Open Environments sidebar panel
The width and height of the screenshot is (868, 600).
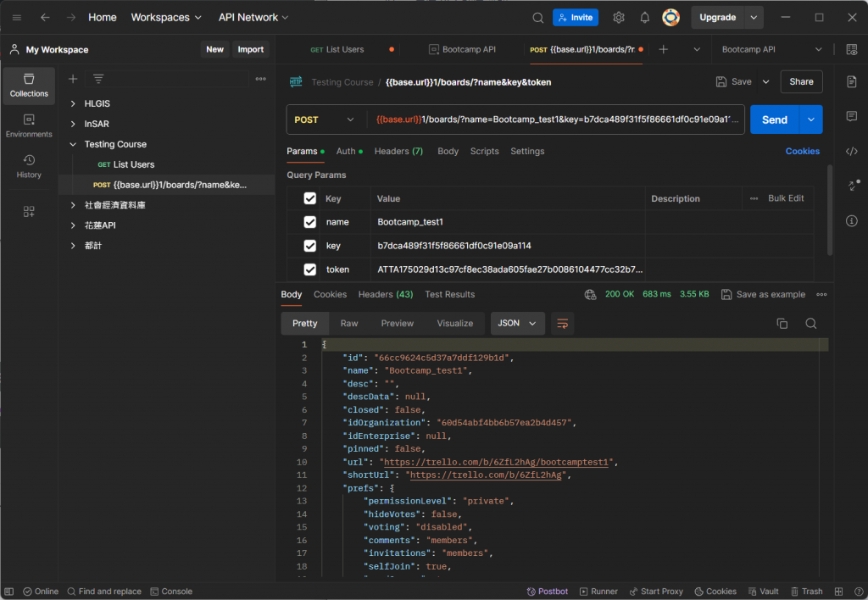[x=29, y=125]
